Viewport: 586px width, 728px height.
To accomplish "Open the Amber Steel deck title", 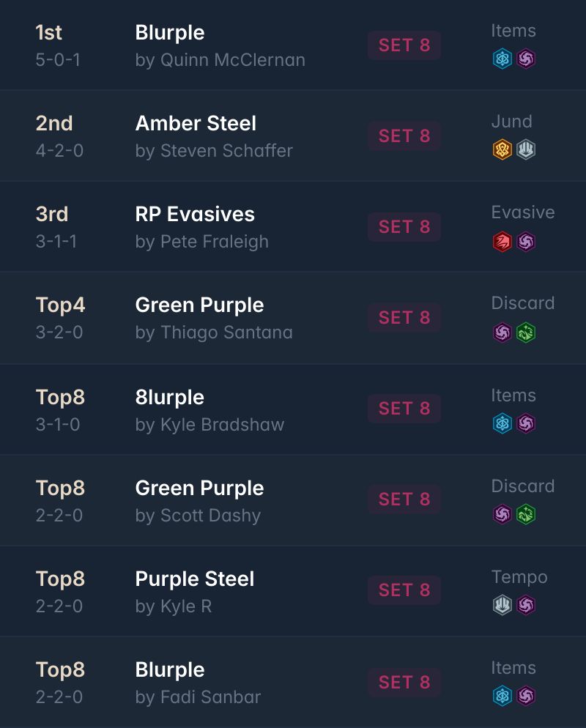I will [196, 124].
